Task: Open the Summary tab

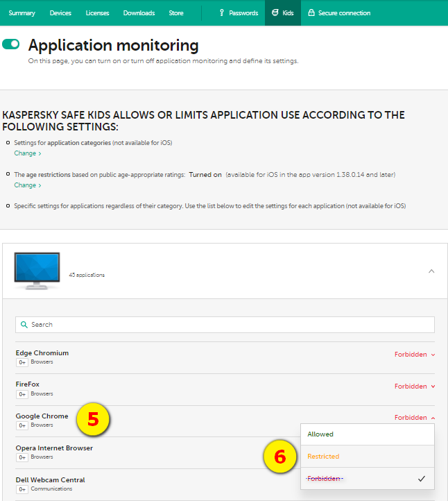Action: click(21, 13)
